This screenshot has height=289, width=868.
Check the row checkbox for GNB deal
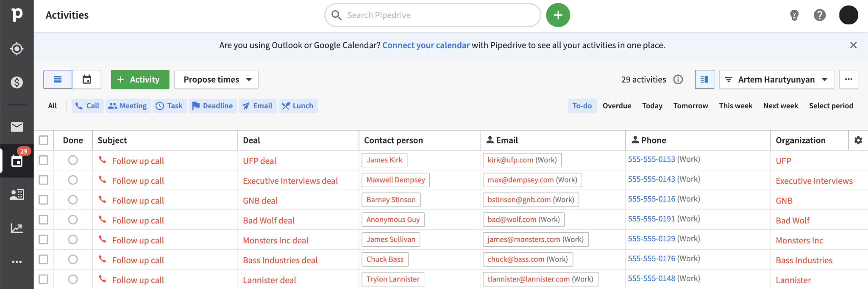(43, 200)
